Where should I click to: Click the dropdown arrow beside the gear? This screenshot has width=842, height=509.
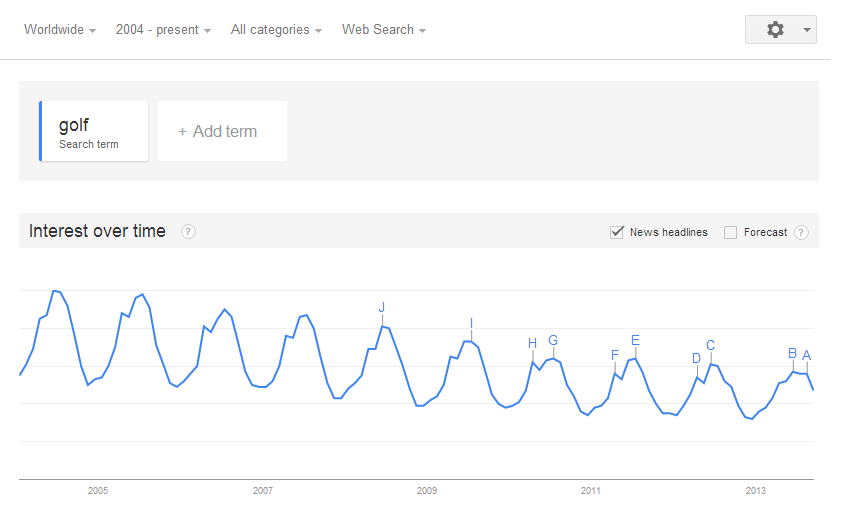tap(807, 30)
